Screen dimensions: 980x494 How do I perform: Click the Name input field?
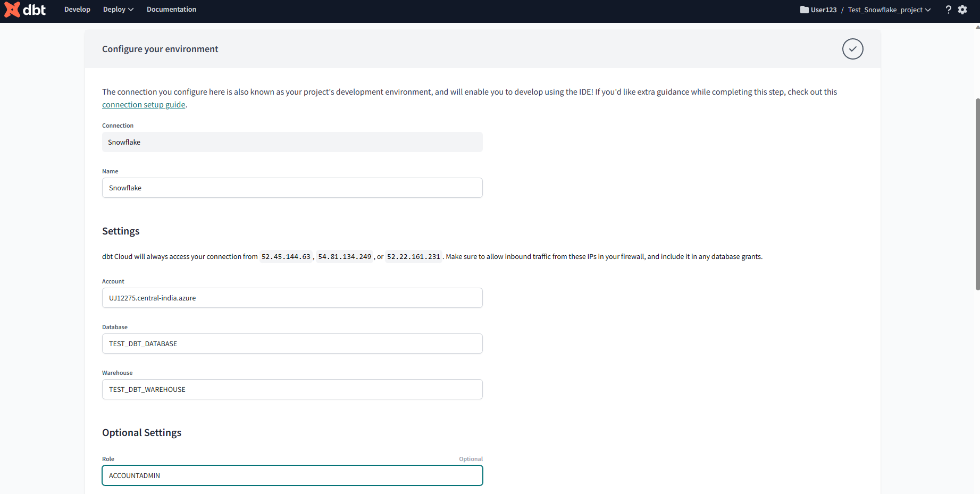[292, 188]
